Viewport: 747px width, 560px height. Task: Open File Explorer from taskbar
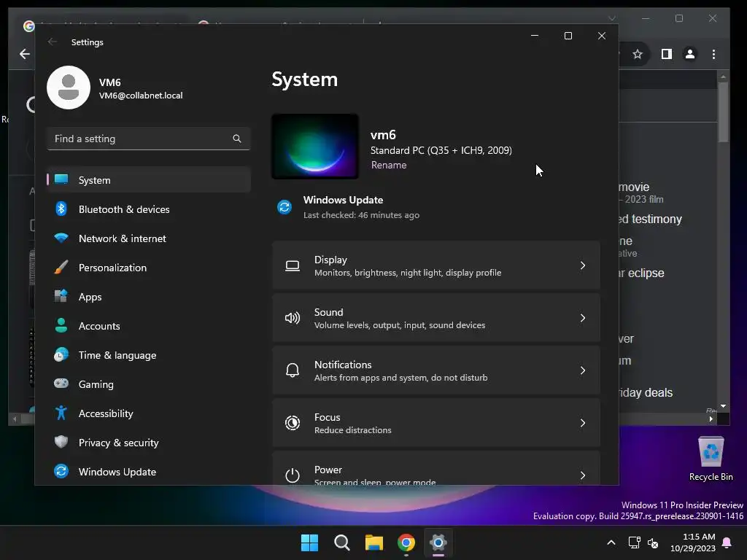coord(374,542)
